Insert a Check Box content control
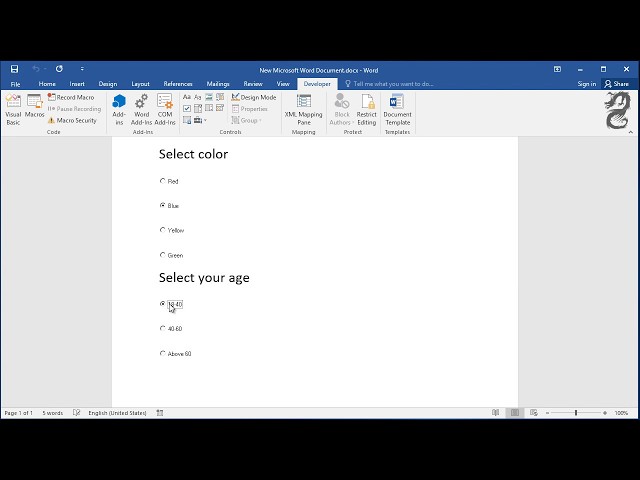 [x=187, y=108]
